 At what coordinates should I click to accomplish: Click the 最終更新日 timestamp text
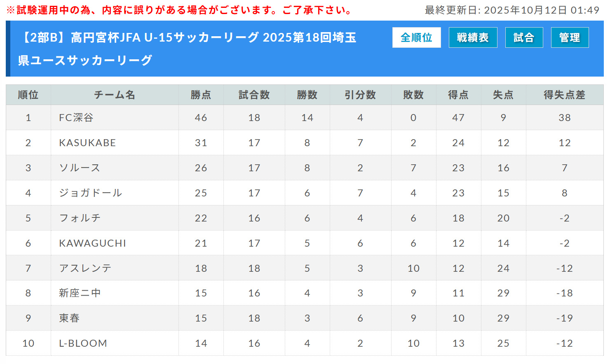pos(512,10)
